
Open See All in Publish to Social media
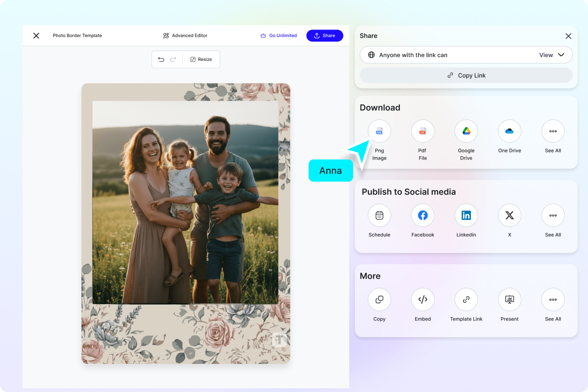[x=553, y=216]
